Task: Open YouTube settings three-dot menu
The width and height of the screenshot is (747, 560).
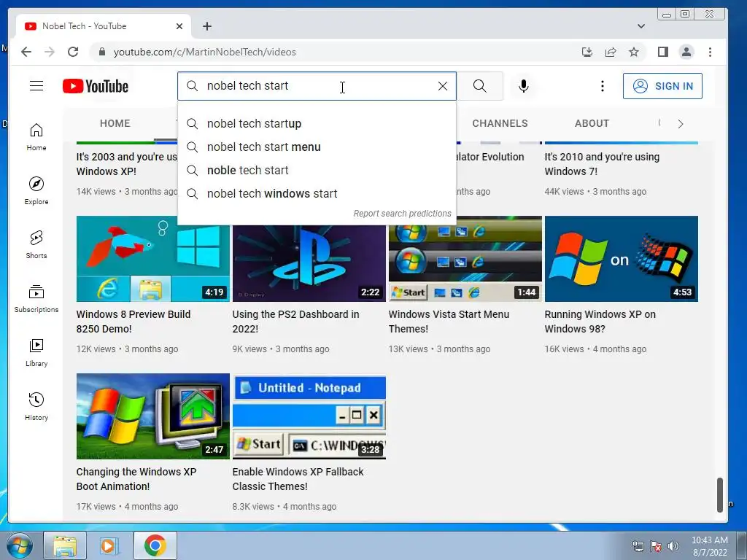Action: pos(602,86)
